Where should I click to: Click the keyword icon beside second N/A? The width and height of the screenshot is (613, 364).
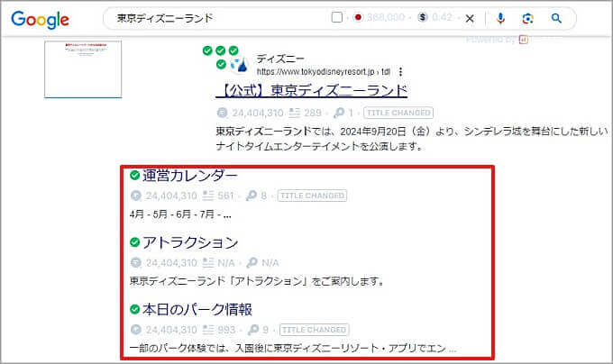click(252, 262)
